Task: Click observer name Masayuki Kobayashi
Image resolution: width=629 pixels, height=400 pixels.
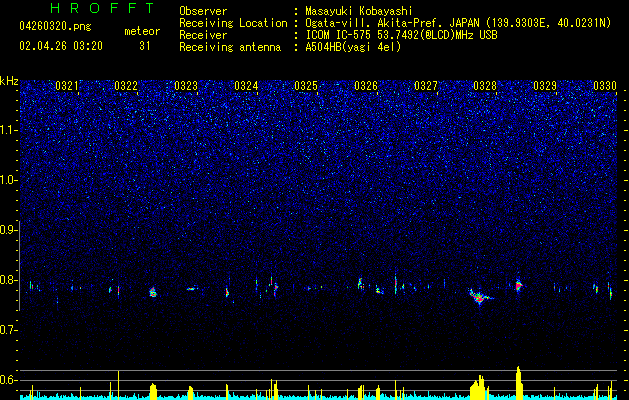Action: click(x=359, y=11)
